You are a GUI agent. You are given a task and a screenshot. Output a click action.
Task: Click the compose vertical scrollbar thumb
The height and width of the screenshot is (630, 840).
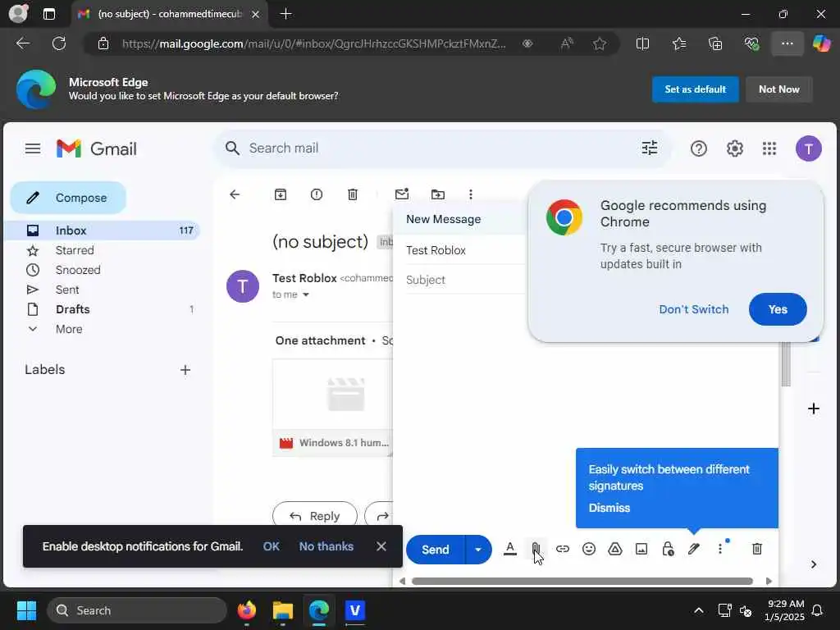[x=786, y=363]
